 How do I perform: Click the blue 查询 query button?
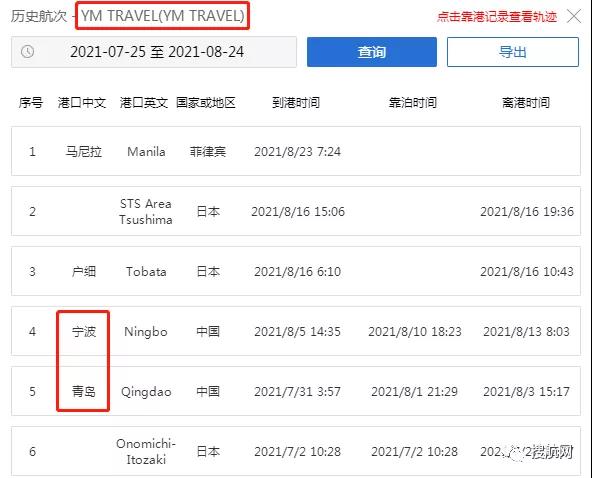pos(372,52)
